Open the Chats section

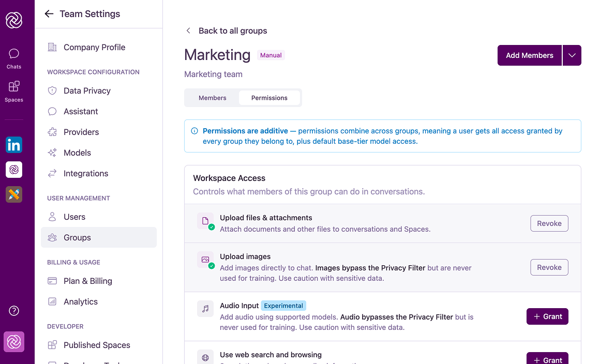14,58
